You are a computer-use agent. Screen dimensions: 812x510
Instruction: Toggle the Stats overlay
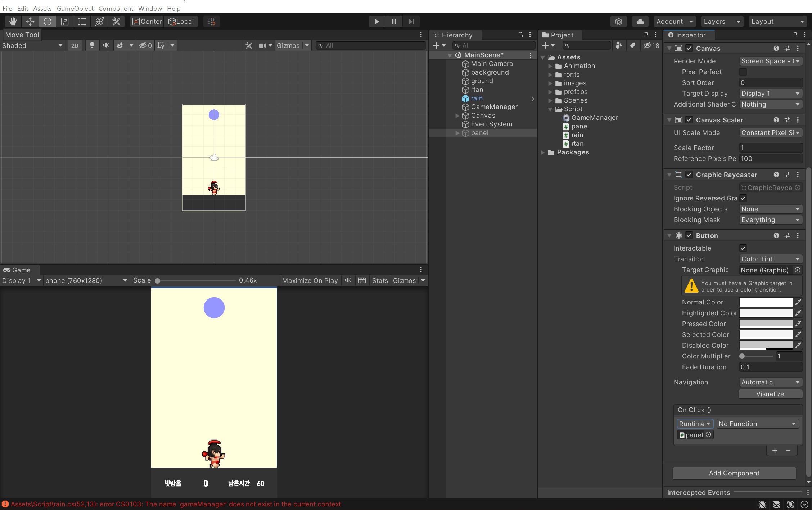pos(380,280)
